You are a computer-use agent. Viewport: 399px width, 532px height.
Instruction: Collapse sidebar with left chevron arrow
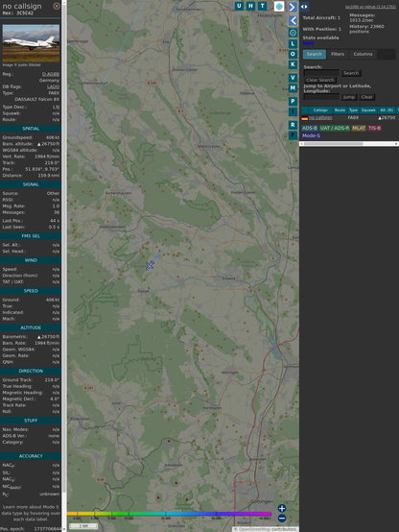coord(293,21)
